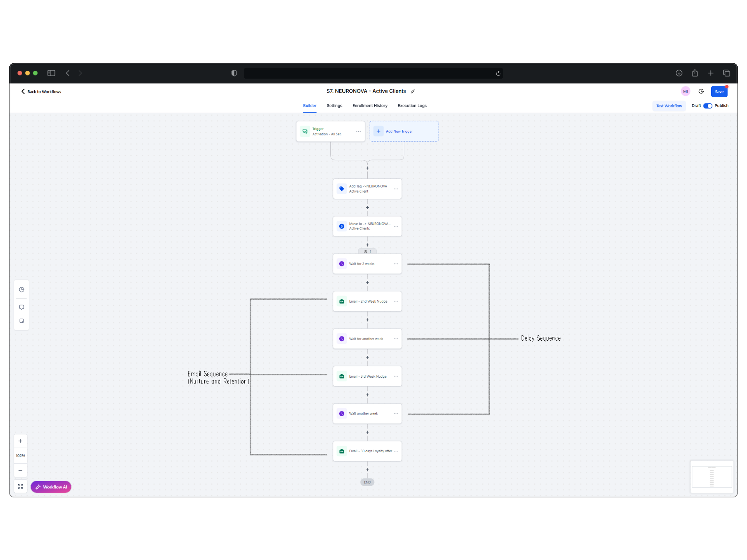Add step after Add Tag node

[x=367, y=208]
